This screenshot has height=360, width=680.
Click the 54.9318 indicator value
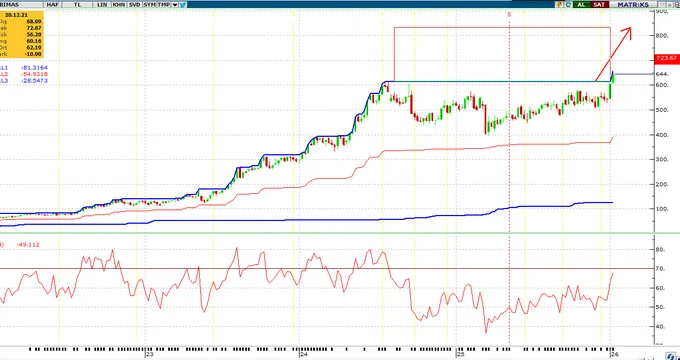point(35,74)
